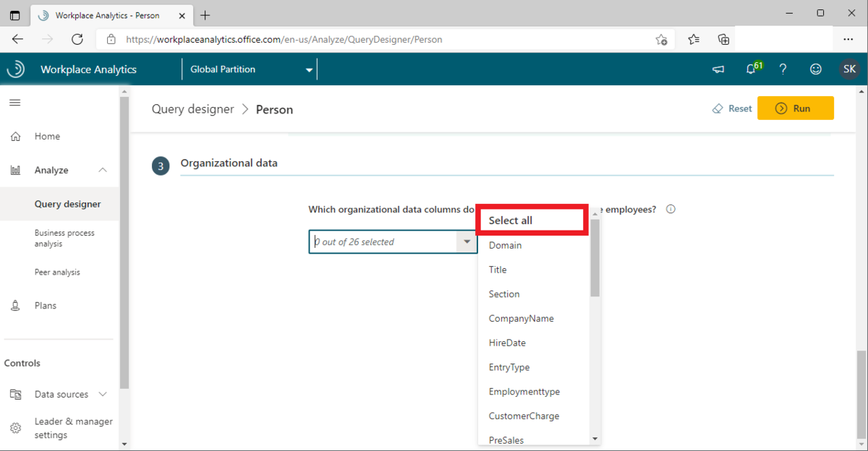Click the Workplace Analytics logo icon
This screenshot has width=868, height=451.
tap(15, 69)
